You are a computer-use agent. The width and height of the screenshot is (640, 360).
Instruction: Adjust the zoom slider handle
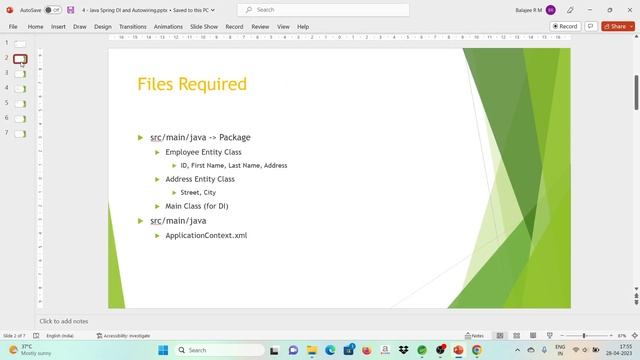click(x=584, y=336)
